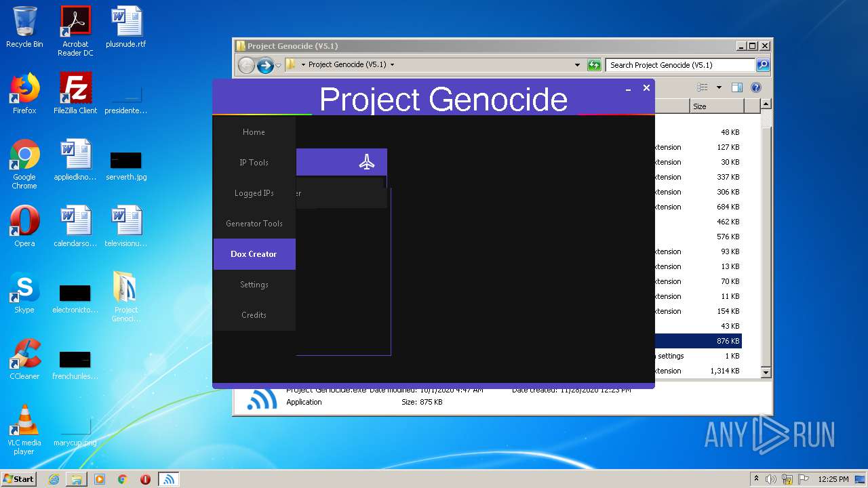Open the More view options dropdown arrow
This screenshot has height=488, width=868.
point(719,87)
